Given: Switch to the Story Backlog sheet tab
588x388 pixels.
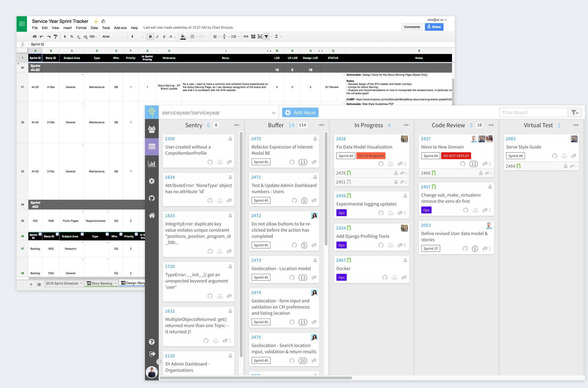Looking at the screenshot, I should coord(101,283).
